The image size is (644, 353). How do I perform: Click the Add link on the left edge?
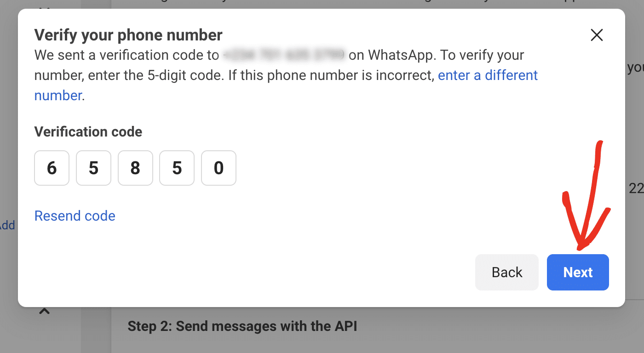tap(7, 225)
